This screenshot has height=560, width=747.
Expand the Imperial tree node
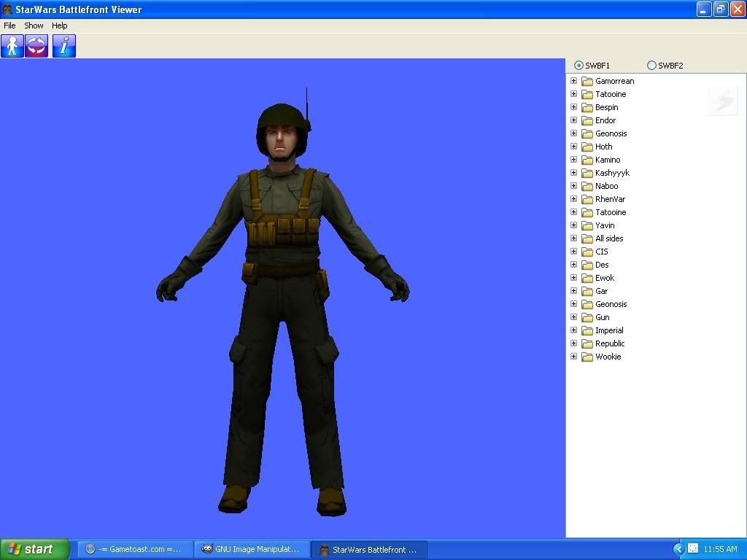coord(573,330)
